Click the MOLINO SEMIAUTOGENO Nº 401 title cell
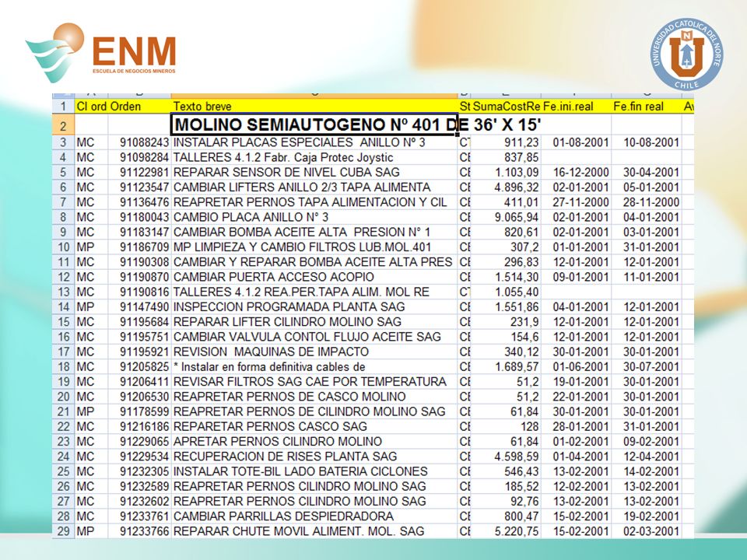The width and height of the screenshot is (747, 560). [x=314, y=124]
